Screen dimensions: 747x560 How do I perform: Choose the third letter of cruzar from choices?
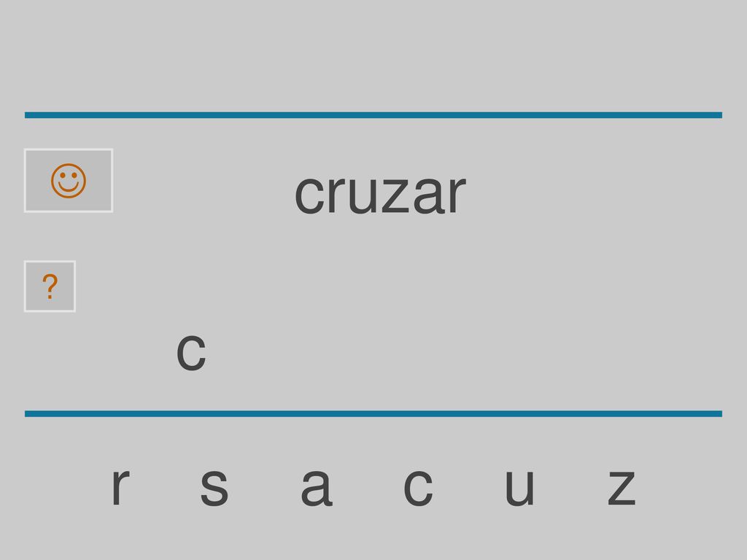(519, 486)
